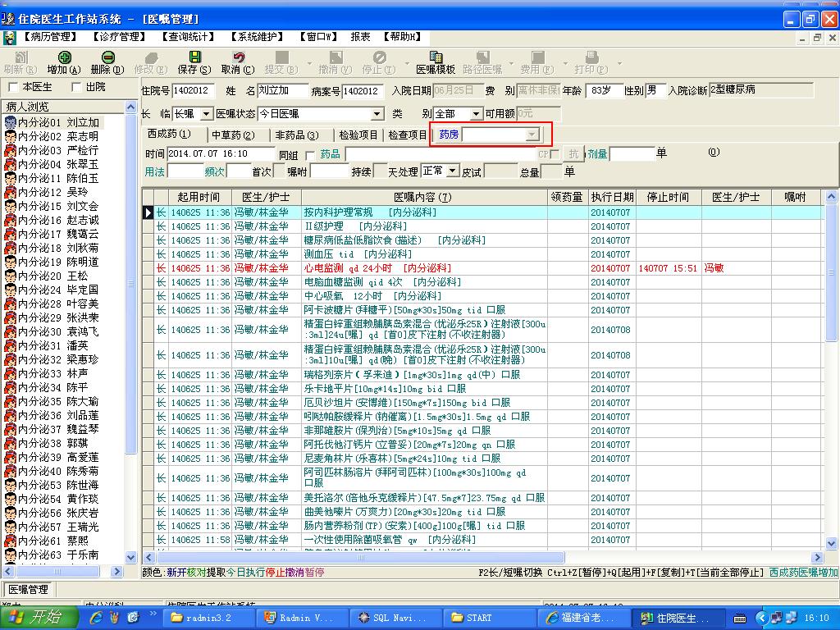
Task: Click the 抗 button
Action: click(573, 154)
